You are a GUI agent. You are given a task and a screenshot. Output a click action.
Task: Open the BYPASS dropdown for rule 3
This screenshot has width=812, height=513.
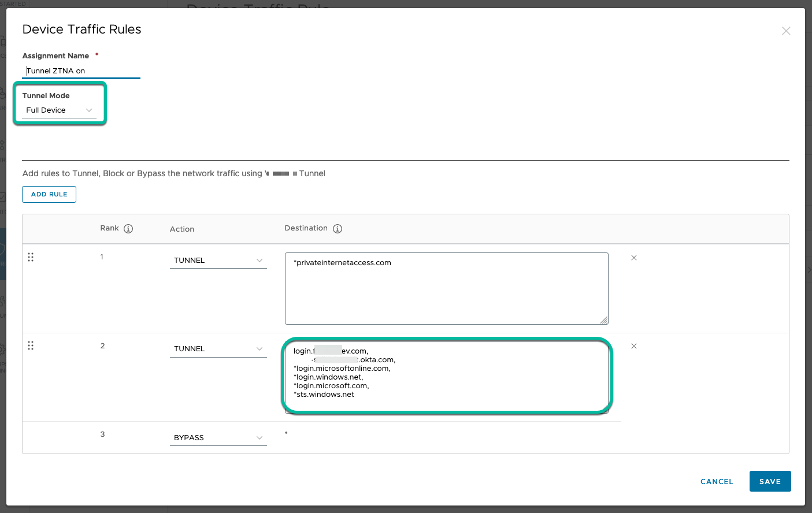pos(218,437)
